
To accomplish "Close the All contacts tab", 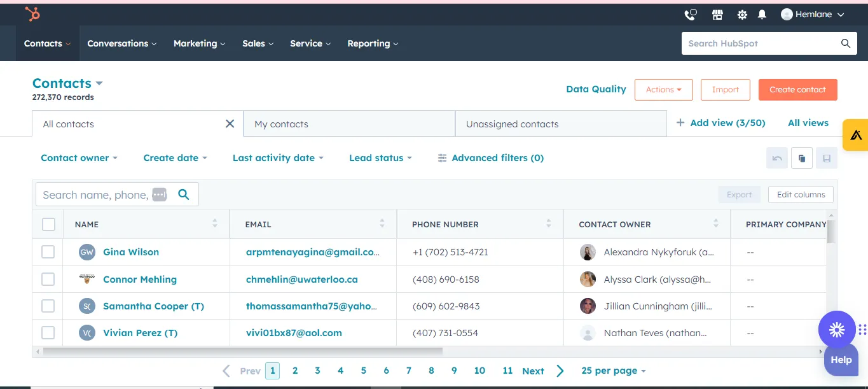I will (x=230, y=124).
